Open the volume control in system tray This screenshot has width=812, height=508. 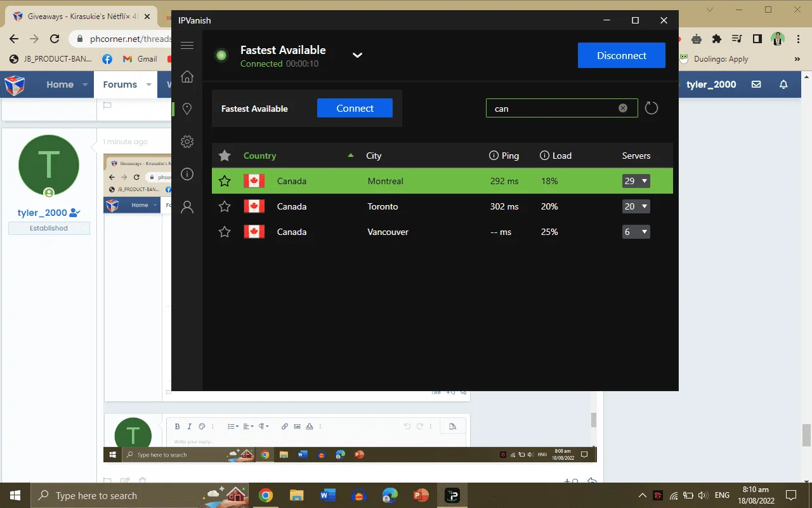703,495
